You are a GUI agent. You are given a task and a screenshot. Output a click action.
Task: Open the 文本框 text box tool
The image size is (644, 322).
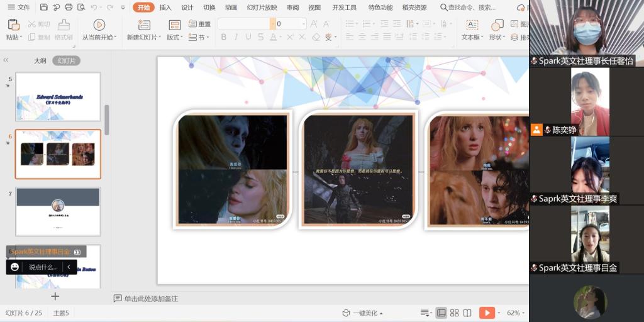[x=472, y=25]
